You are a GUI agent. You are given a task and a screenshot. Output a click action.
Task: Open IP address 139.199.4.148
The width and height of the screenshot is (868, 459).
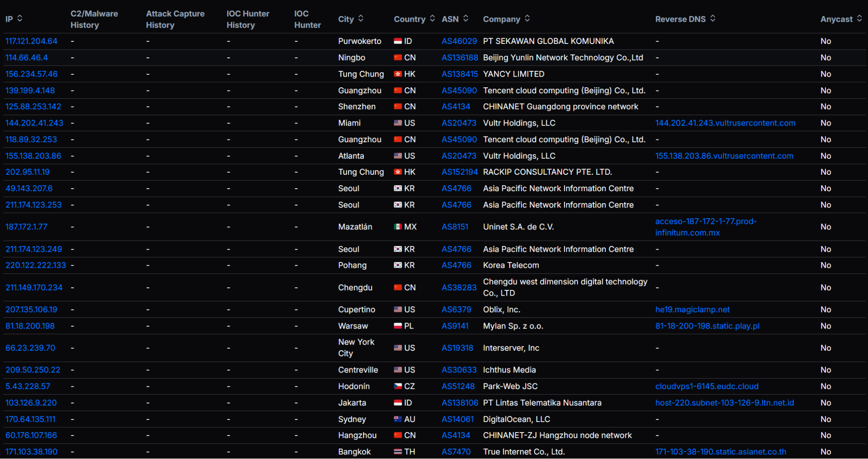tap(30, 91)
